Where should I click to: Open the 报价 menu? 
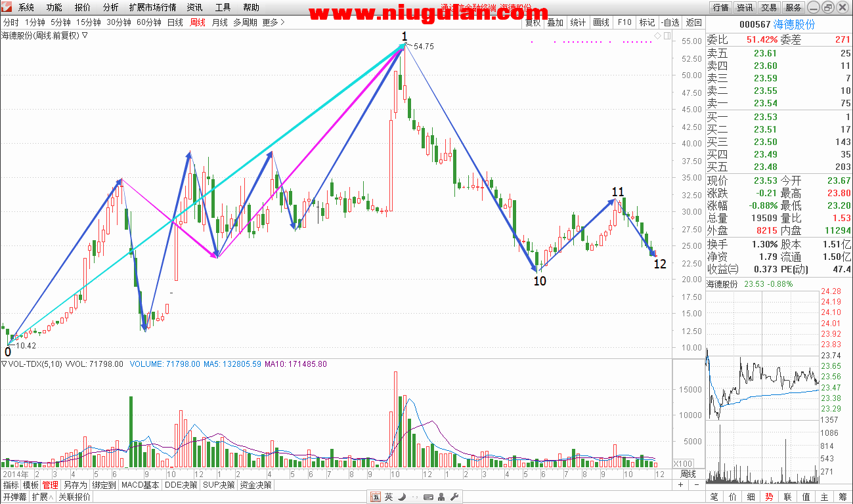pos(83,8)
